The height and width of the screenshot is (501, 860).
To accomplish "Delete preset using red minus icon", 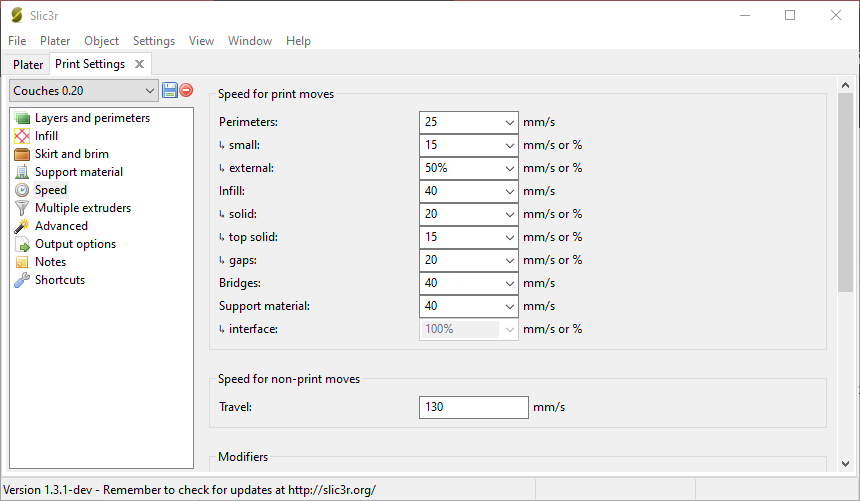I will [x=186, y=90].
